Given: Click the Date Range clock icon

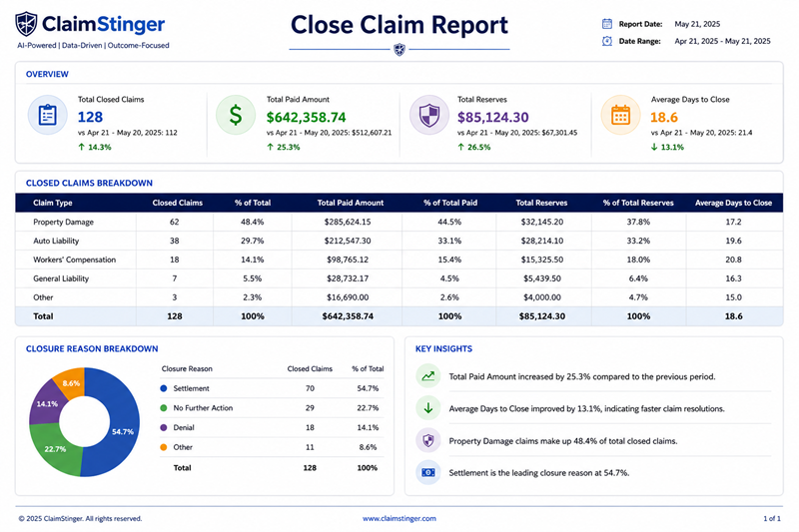Looking at the screenshot, I should (x=607, y=41).
